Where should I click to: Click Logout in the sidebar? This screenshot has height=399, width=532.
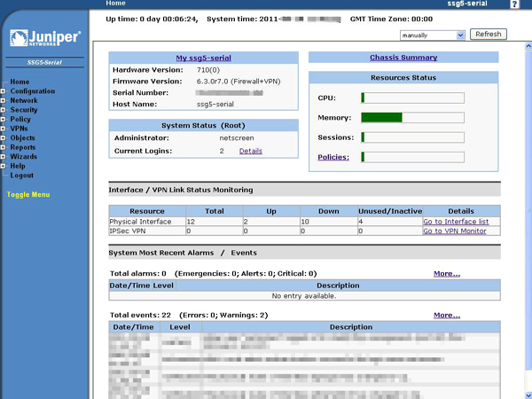pos(21,176)
